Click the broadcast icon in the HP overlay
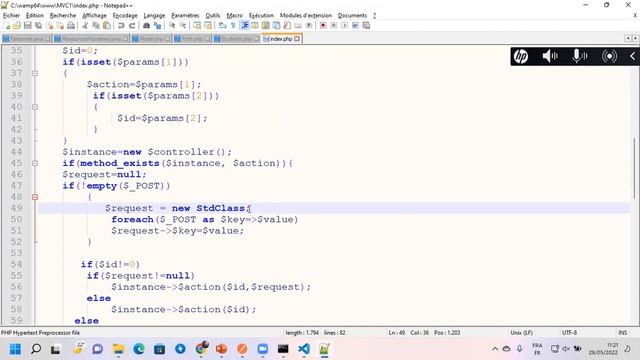The image size is (640, 360). pos(609,56)
